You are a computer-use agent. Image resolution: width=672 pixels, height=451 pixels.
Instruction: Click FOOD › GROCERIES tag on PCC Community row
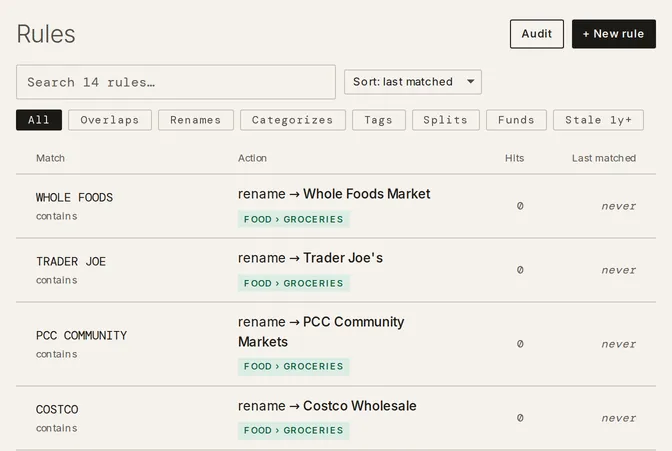(294, 367)
